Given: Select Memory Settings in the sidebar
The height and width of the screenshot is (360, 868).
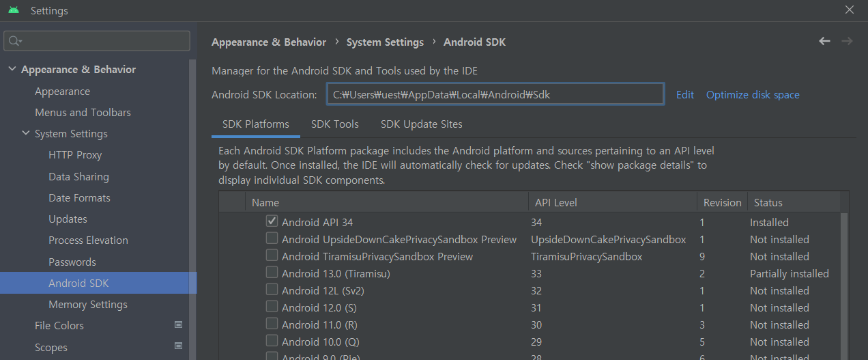Looking at the screenshot, I should (x=88, y=304).
